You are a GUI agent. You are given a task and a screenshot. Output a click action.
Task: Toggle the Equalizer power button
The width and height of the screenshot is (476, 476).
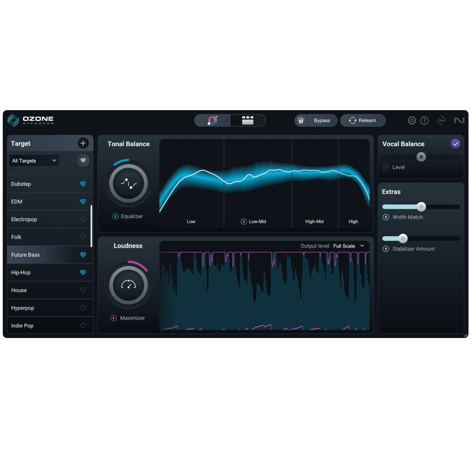coord(115,217)
